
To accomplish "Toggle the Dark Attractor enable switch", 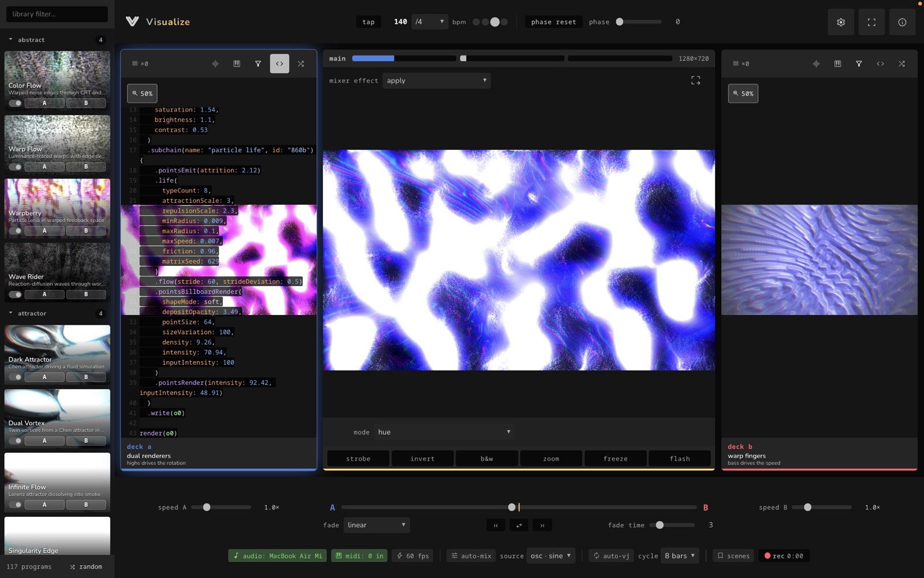I will tap(15, 377).
